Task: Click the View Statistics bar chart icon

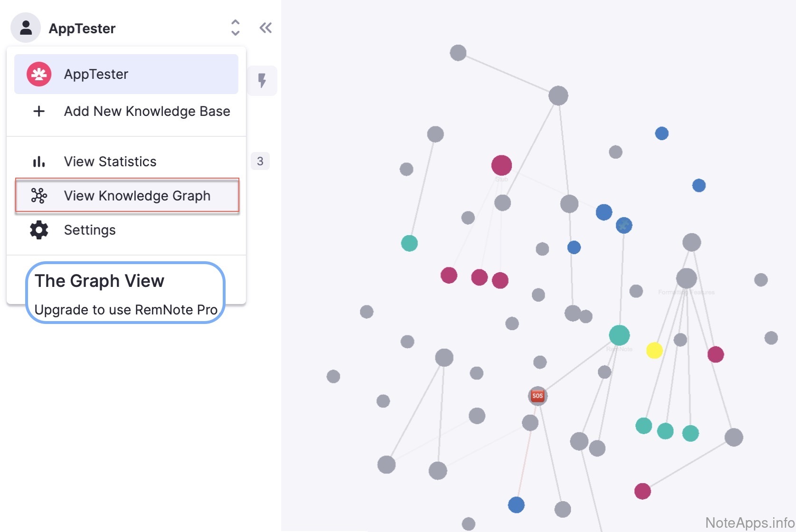Action: (x=39, y=162)
